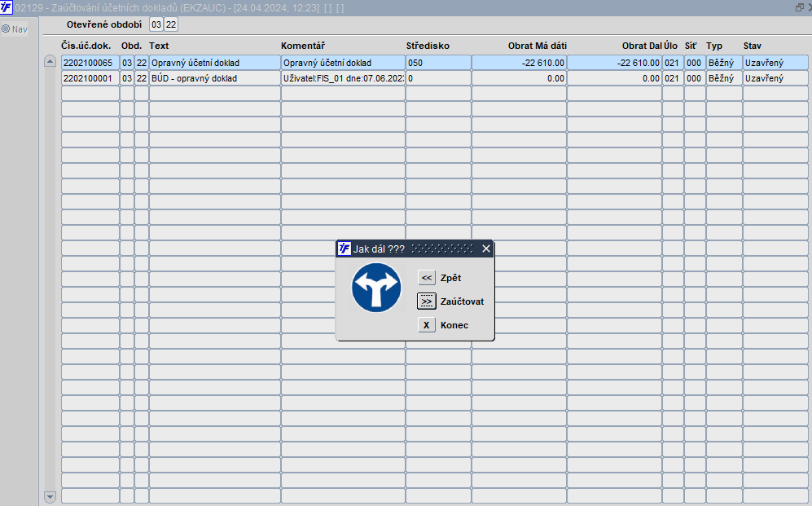812x506 pixels.
Task: Restore the inner window via title bar icon
Action: coord(799,7)
